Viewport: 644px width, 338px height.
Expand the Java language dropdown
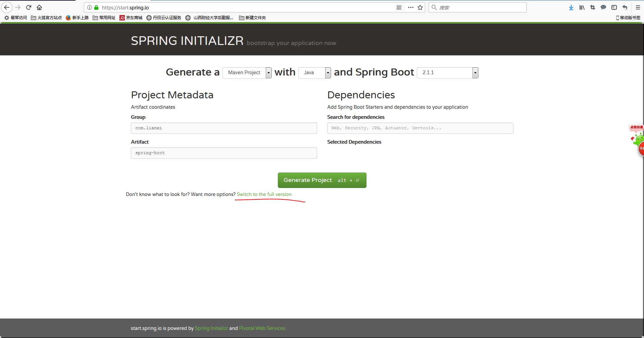coord(314,73)
